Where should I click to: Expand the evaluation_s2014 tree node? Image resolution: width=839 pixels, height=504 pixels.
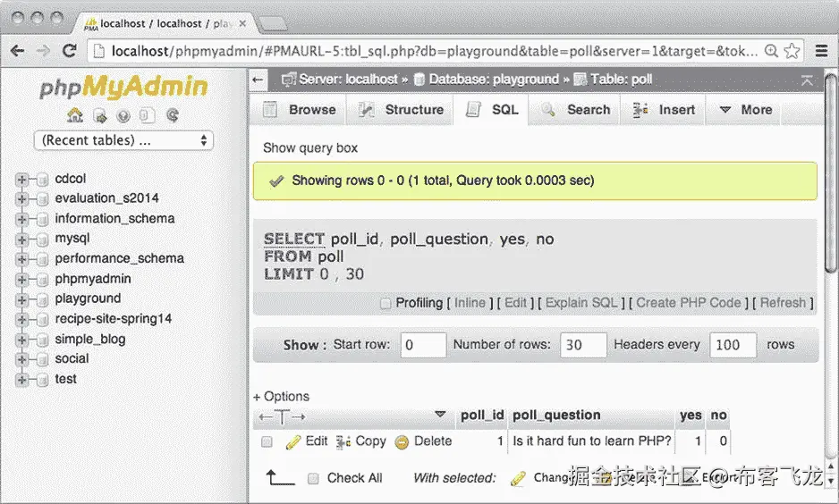[x=21, y=199]
